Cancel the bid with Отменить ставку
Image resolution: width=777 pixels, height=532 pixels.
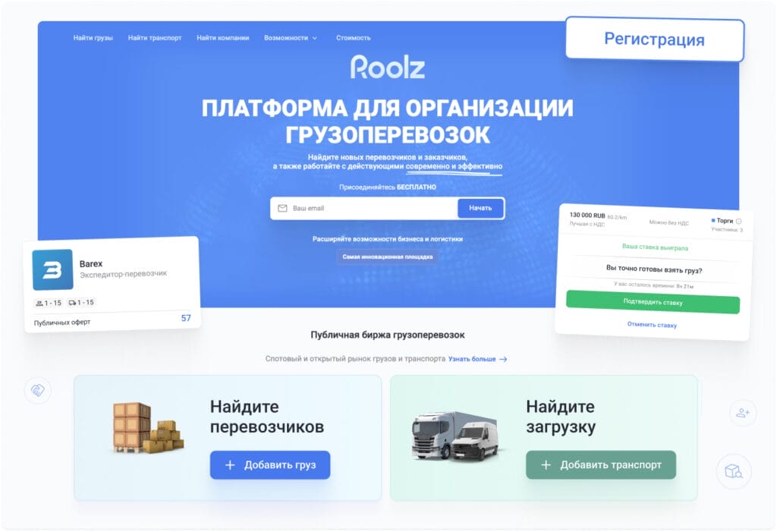[x=653, y=323]
